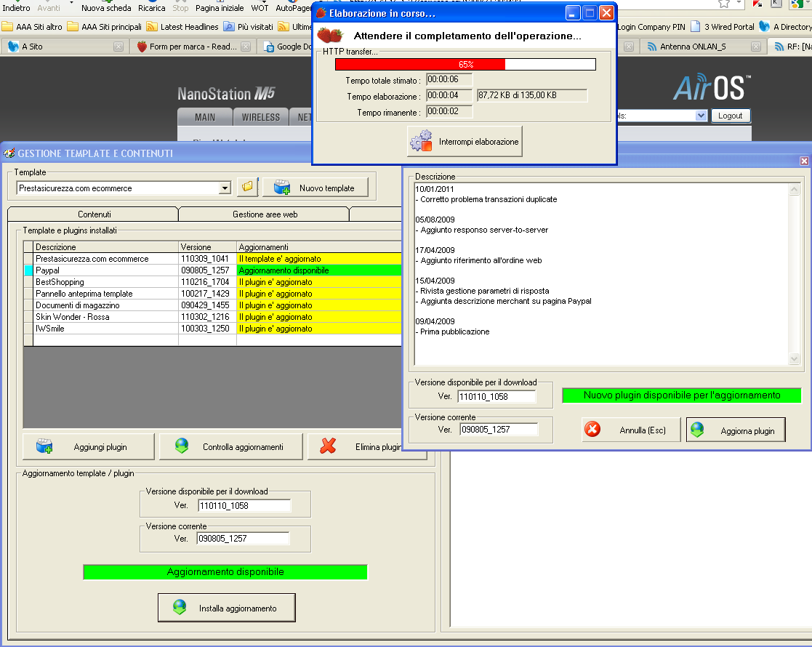812x647 pixels.
Task: Click the globe icon on Aggiorna plugin
Action: point(698,430)
